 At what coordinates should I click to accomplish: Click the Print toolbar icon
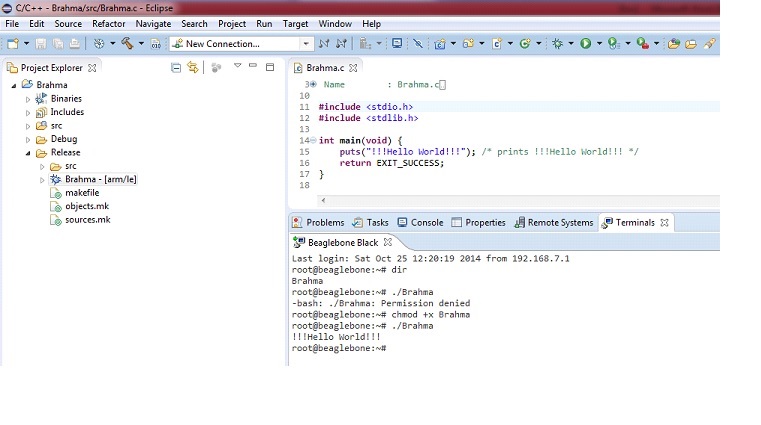(x=74, y=44)
